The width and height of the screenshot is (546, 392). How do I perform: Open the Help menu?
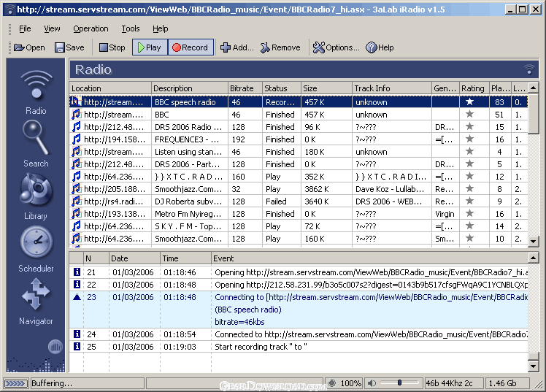(x=160, y=28)
